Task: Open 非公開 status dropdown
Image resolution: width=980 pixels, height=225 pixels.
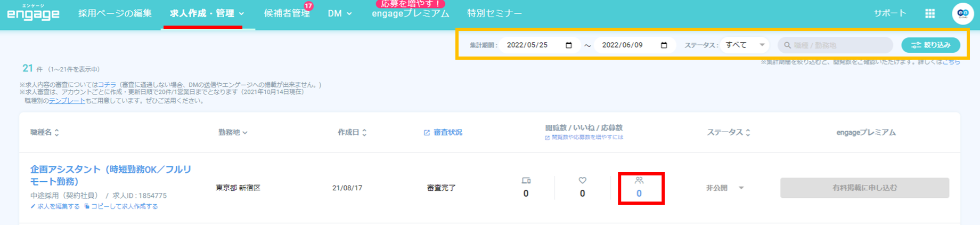Action: (x=725, y=188)
